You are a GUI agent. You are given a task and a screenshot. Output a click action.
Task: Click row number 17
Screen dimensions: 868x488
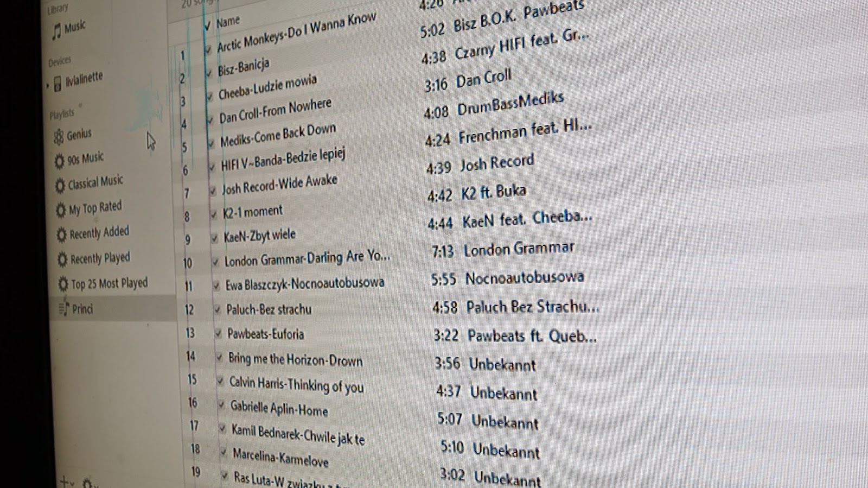pos(194,426)
